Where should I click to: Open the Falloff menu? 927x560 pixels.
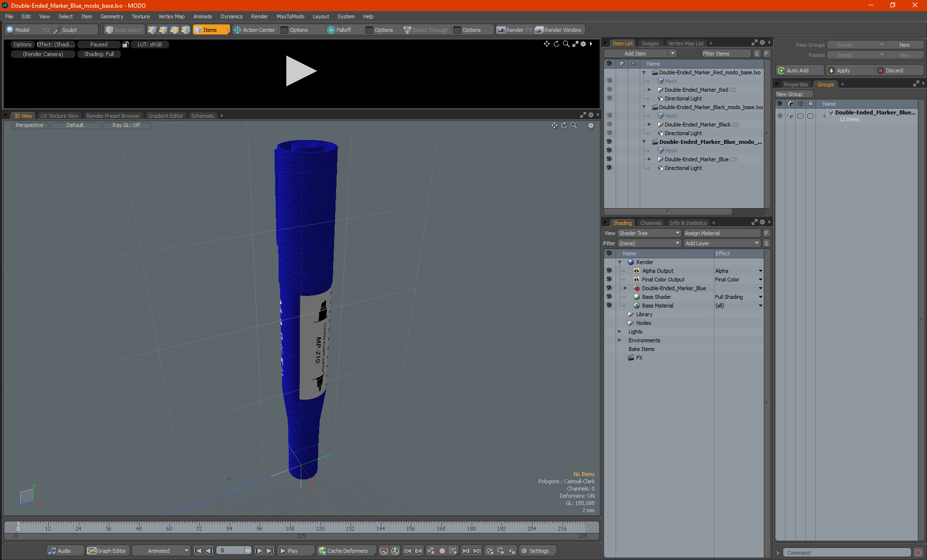tap(339, 30)
